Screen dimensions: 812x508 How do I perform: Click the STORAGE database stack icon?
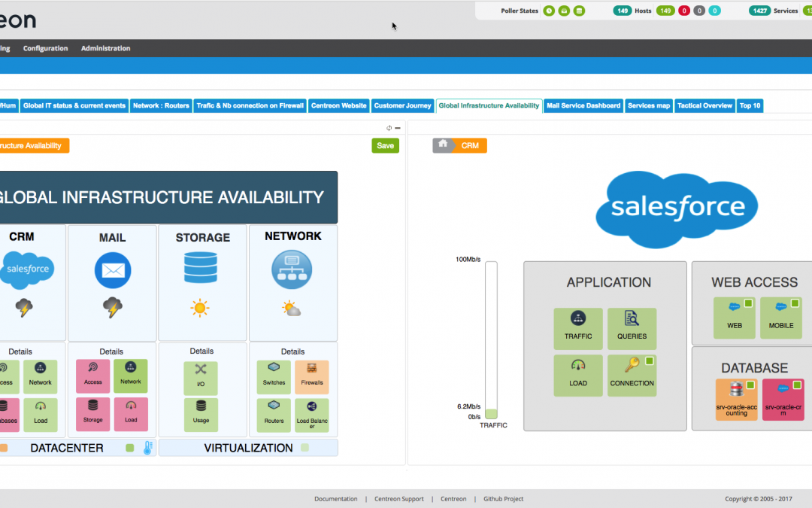pos(201,267)
